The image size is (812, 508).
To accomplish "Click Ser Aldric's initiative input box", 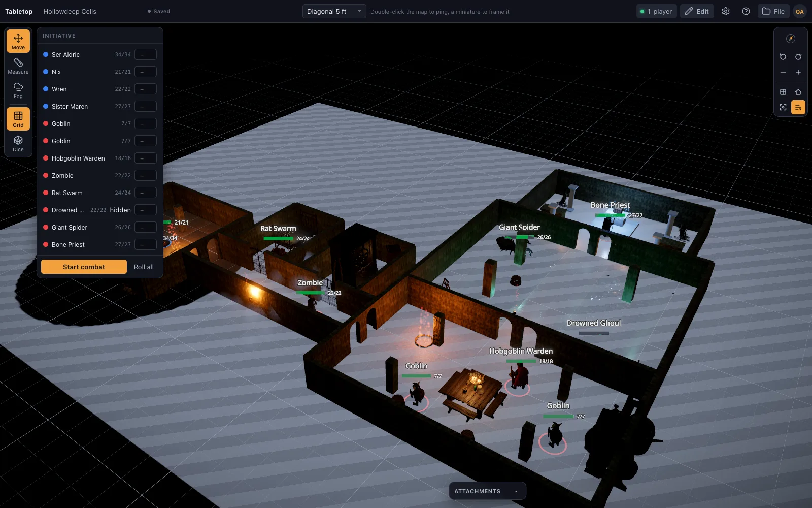I will click(146, 54).
